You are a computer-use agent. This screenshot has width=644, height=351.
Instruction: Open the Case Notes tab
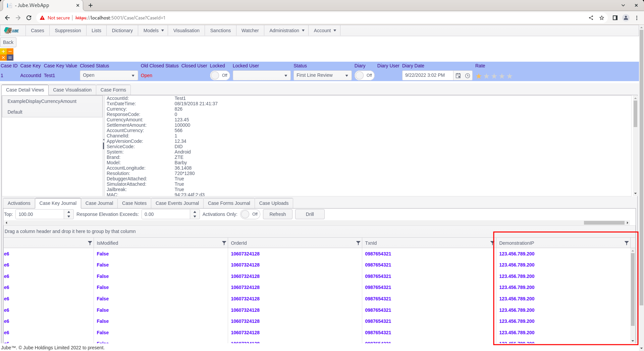134,203
